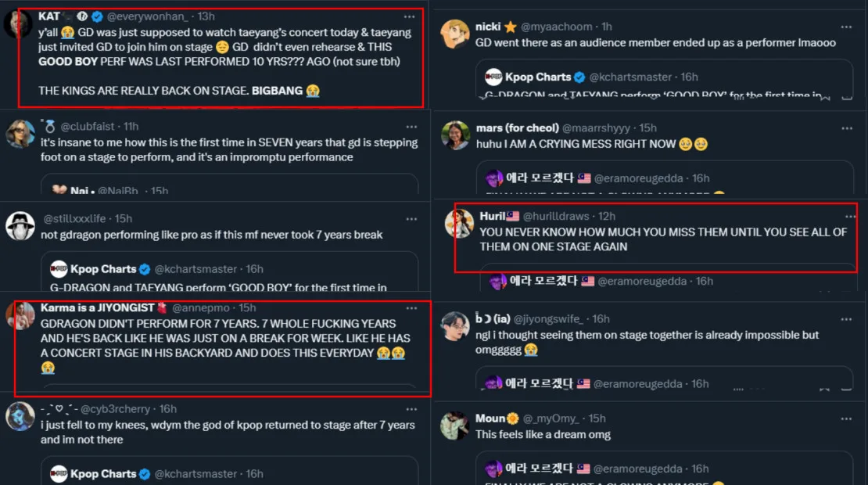Open more options on cyb3rcherry's tweet

[x=411, y=409]
